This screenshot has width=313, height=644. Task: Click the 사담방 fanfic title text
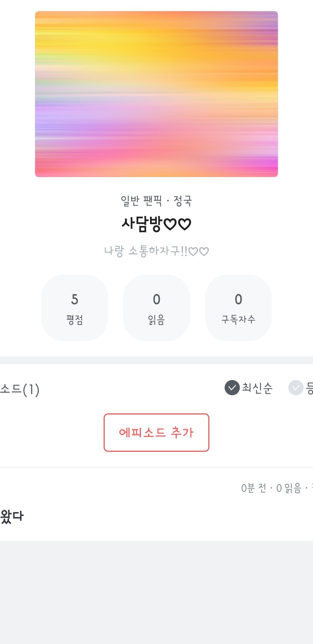141,224
